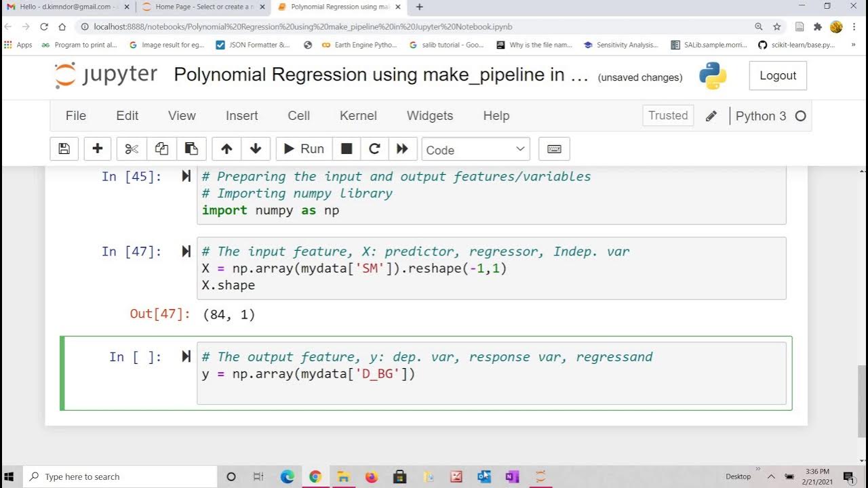Screen dimensions: 868x488
Task: Open the Help menu
Action: tap(496, 116)
